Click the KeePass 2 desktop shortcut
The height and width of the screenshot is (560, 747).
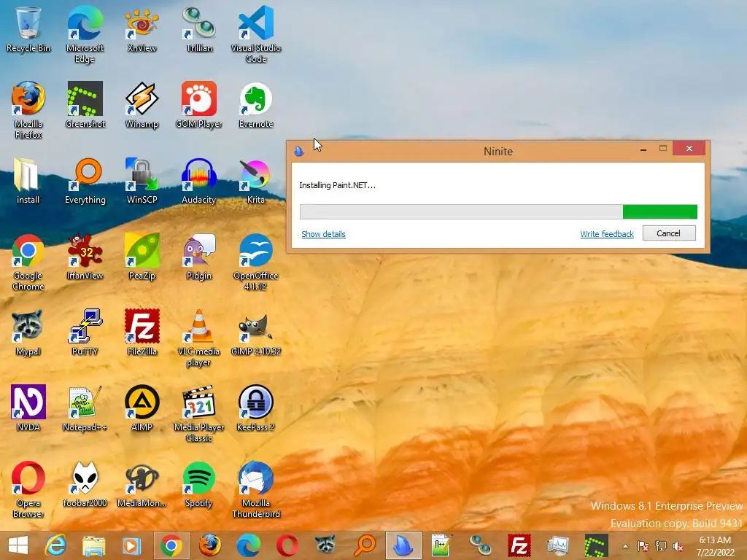256,408
